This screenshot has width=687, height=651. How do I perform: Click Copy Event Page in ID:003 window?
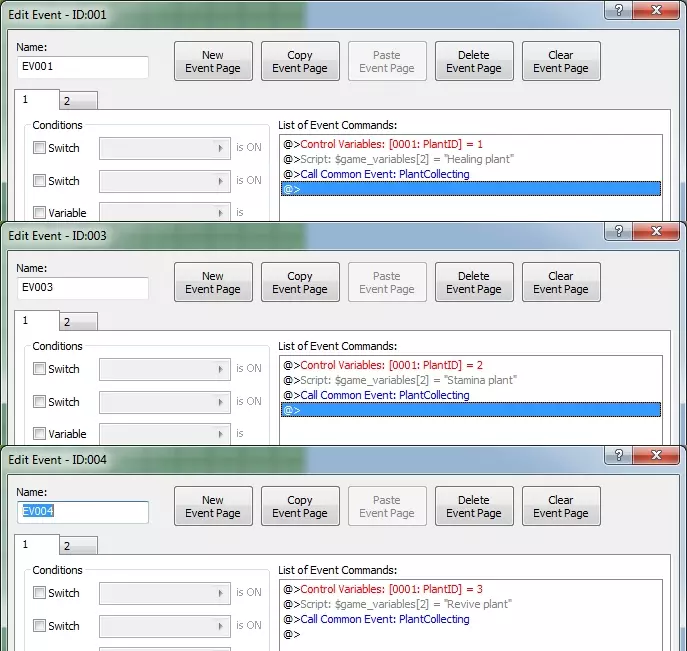(300, 283)
